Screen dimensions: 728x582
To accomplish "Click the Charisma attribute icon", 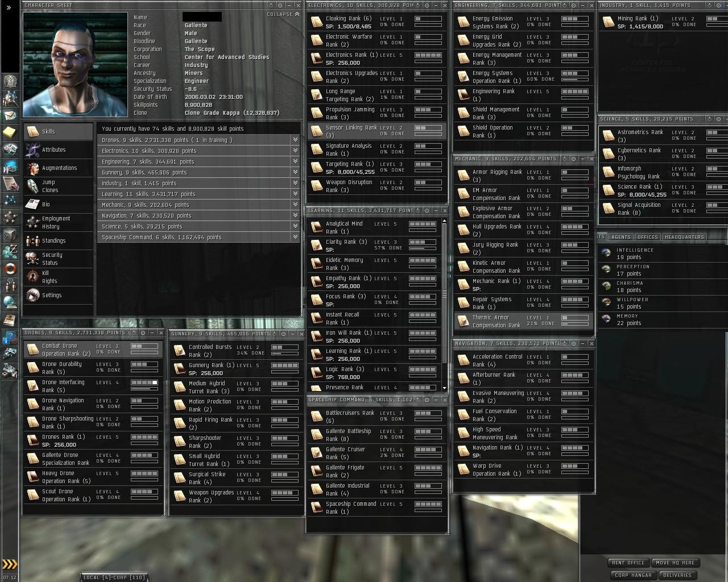I will pyautogui.click(x=606, y=286).
